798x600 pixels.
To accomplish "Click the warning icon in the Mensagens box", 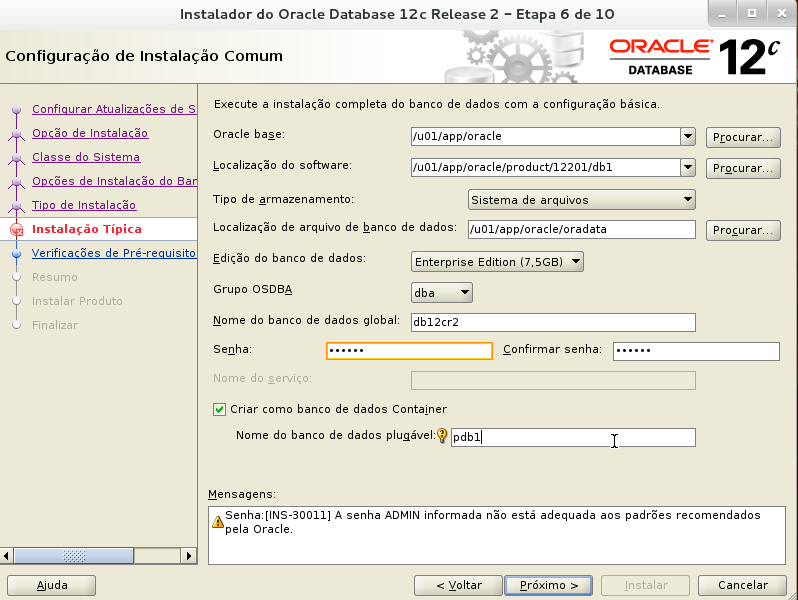I will [x=218, y=522].
